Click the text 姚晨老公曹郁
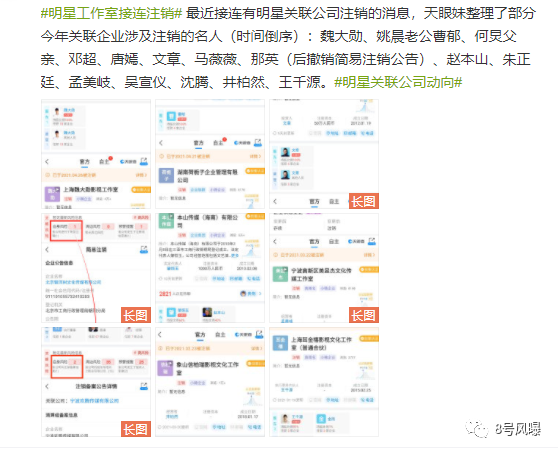Image resolution: width=558 pixels, height=454 pixels. click(418, 36)
